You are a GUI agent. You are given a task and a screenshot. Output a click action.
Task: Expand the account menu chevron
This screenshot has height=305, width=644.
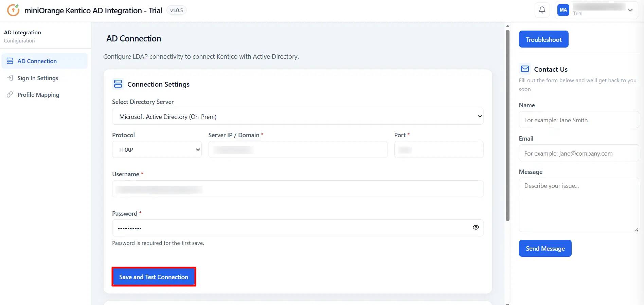(630, 10)
